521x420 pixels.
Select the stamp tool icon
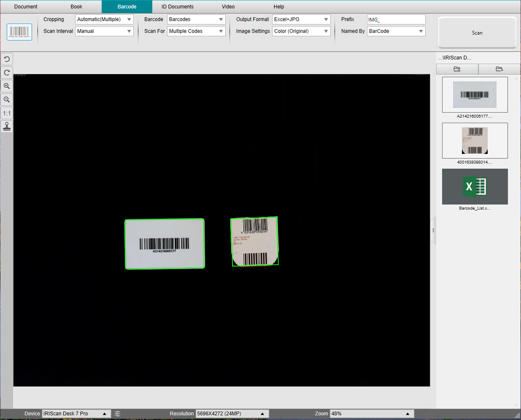[x=7, y=127]
